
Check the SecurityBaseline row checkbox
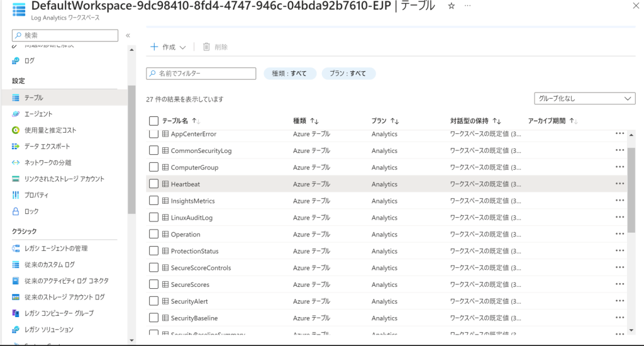point(153,318)
